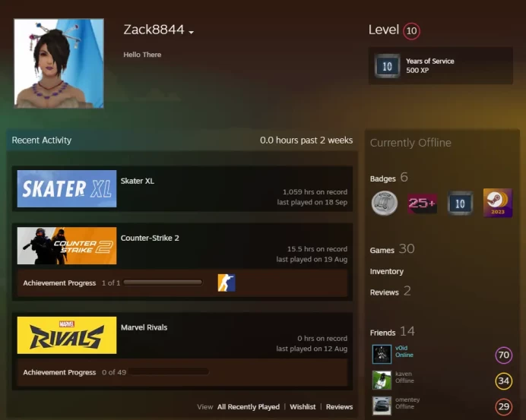Viewport: 526px width, 420px height.
Task: Open the Friends 14 list
Action: click(x=392, y=331)
